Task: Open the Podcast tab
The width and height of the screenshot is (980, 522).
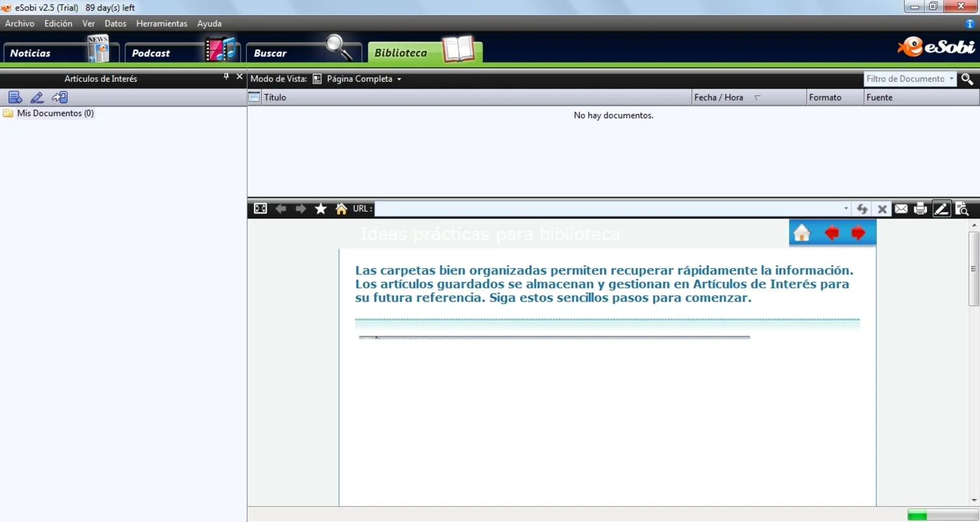Action: (182, 52)
